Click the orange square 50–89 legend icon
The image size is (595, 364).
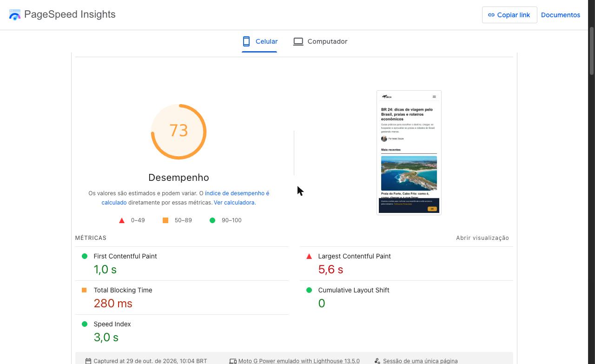coord(165,220)
